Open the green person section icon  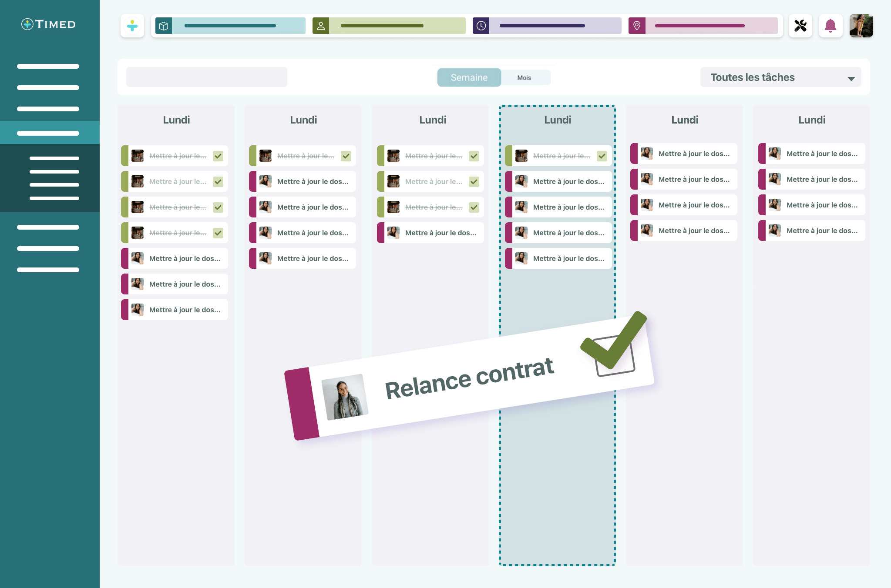(321, 26)
